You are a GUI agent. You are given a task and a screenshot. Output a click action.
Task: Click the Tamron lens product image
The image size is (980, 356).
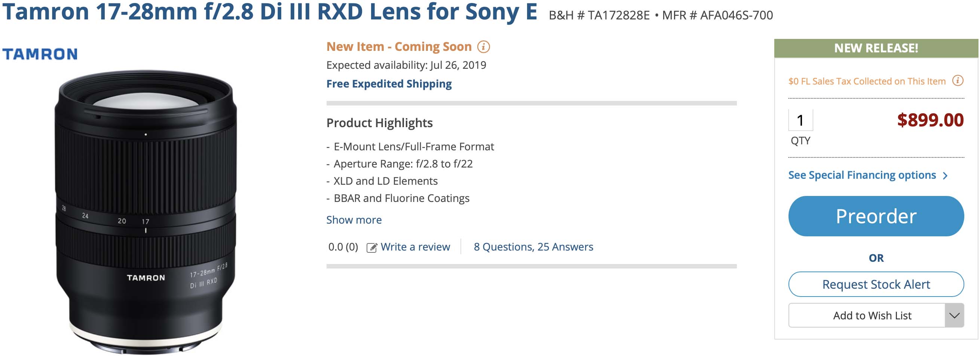pos(146,211)
